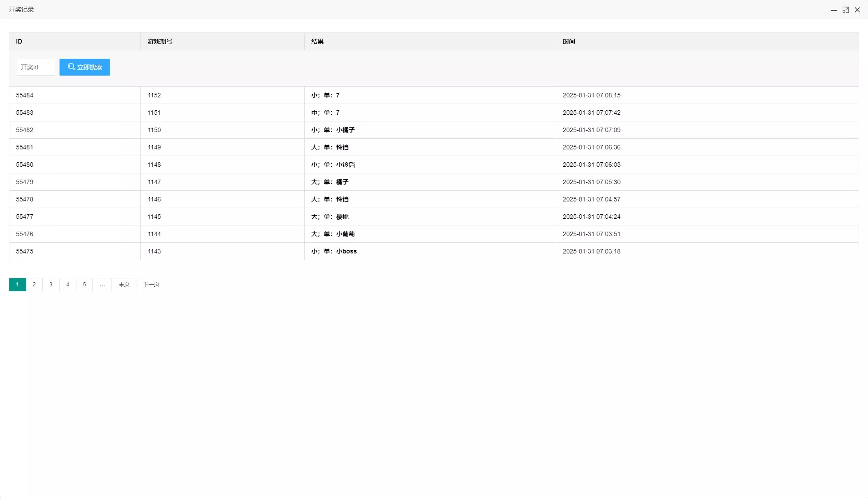The height and width of the screenshot is (498, 868).
Task: Go to page 5
Action: (x=84, y=285)
